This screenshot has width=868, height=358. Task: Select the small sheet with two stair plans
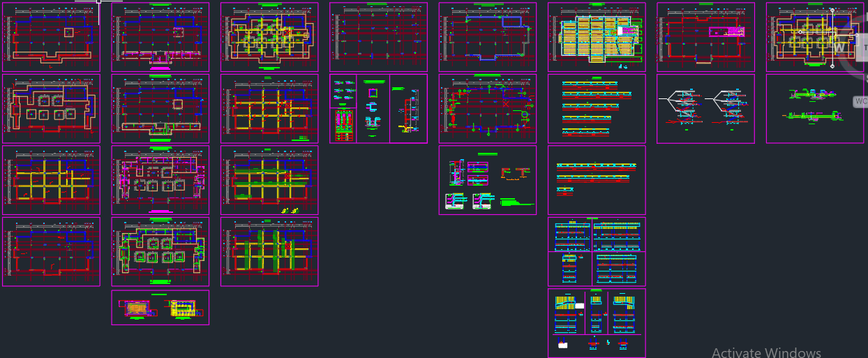pos(160,308)
